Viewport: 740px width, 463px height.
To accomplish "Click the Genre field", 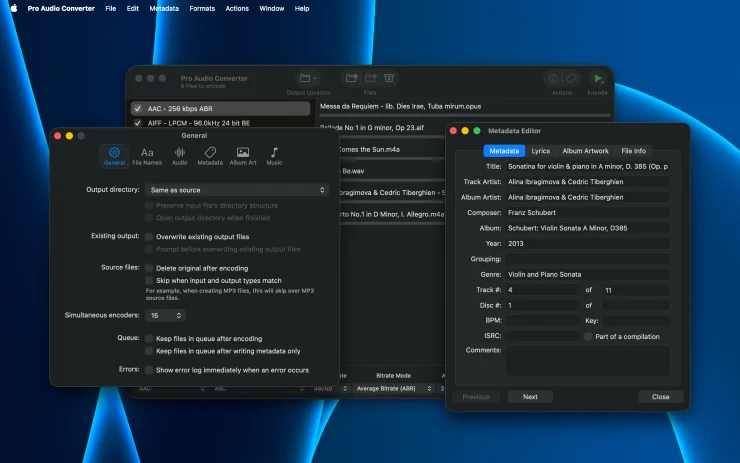I will pos(588,274).
